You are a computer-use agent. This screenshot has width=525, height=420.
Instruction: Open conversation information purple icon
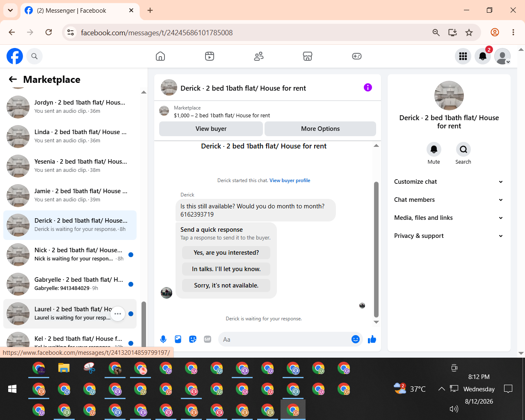(368, 87)
